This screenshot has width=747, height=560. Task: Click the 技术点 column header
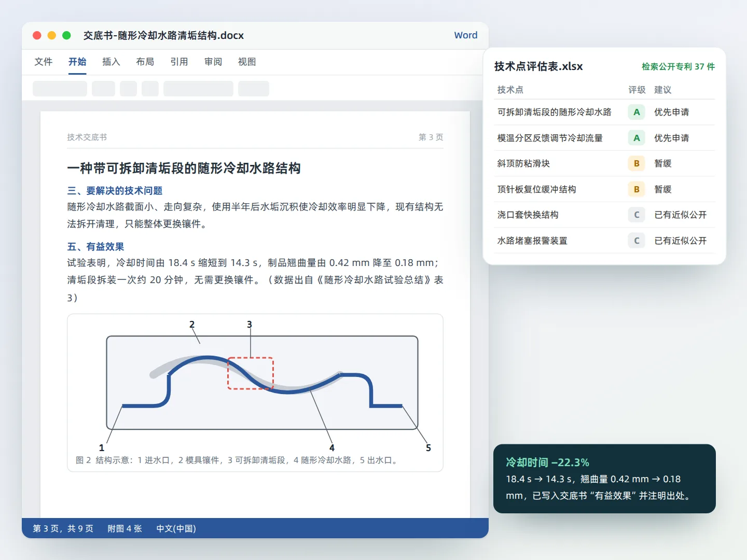[x=510, y=90]
